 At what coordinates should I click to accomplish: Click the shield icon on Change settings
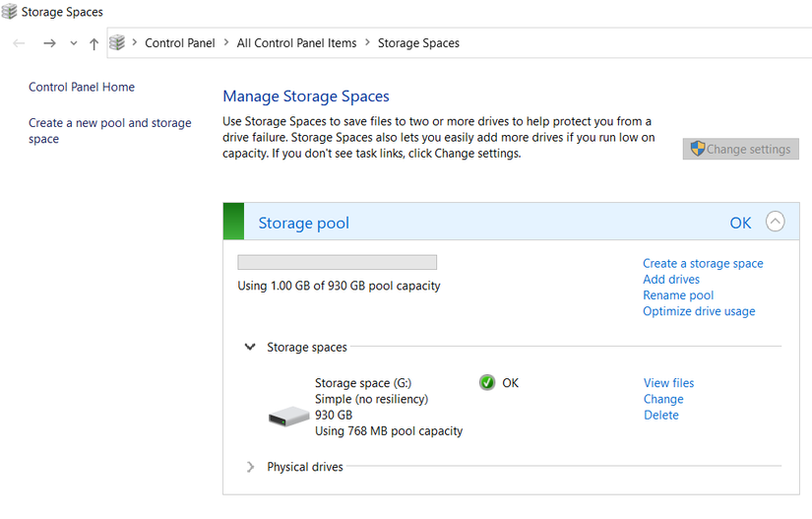tap(698, 149)
